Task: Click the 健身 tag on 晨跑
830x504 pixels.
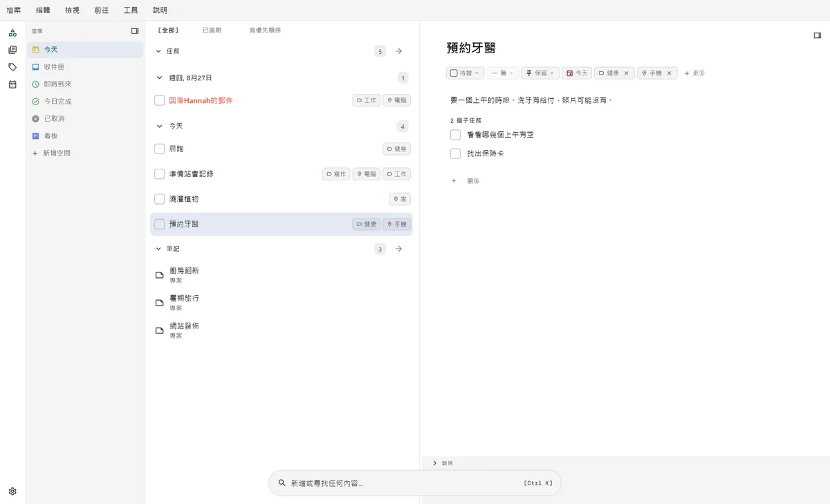Action: 396,149
